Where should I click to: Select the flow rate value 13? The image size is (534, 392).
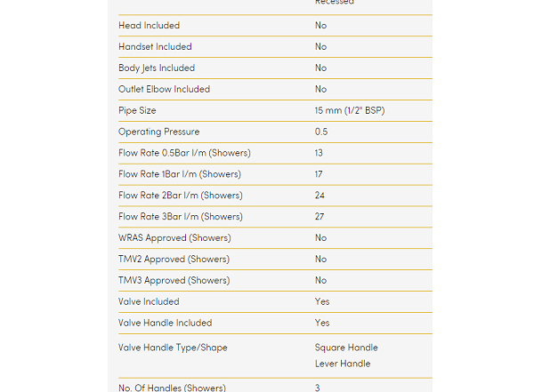click(319, 153)
